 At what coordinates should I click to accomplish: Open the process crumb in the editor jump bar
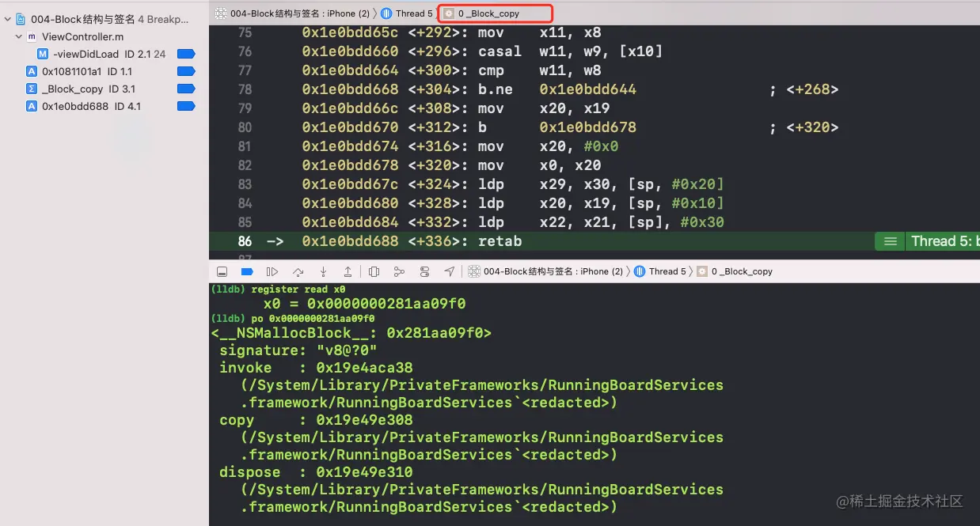[x=293, y=13]
